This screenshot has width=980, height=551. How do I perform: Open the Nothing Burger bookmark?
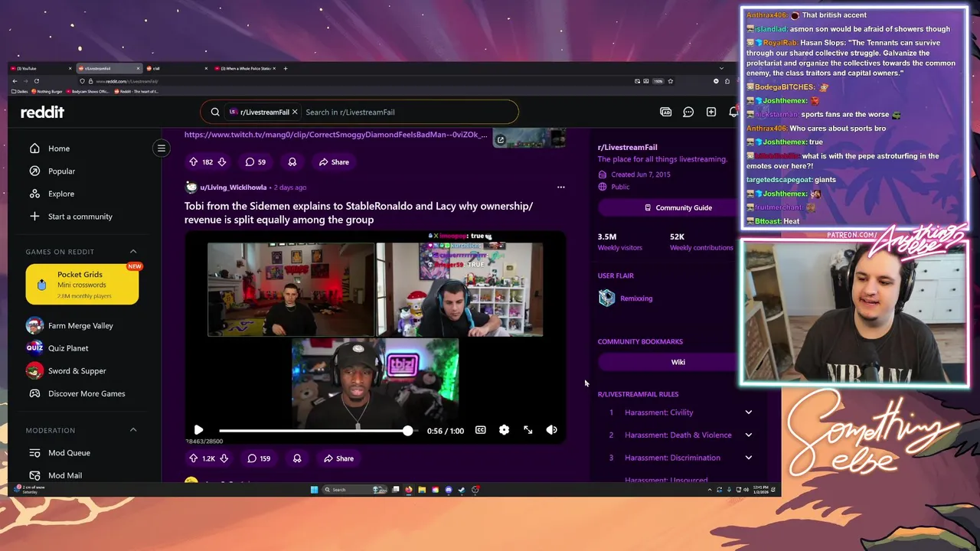[48, 92]
